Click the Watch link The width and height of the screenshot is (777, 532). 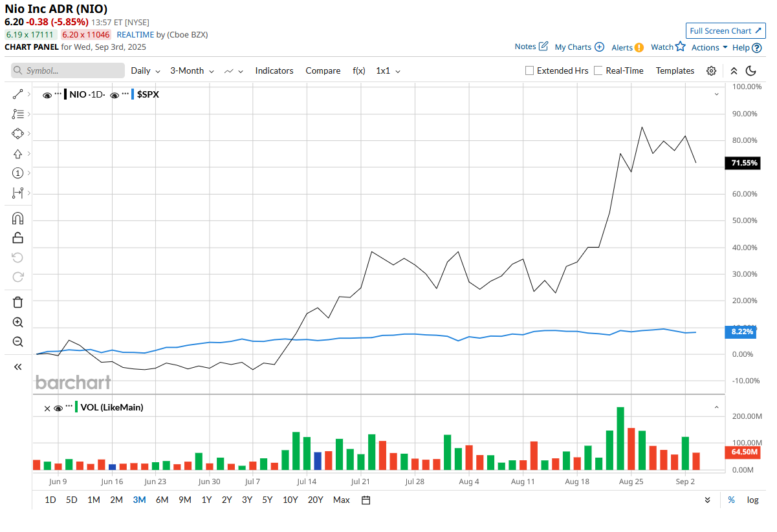(x=662, y=47)
